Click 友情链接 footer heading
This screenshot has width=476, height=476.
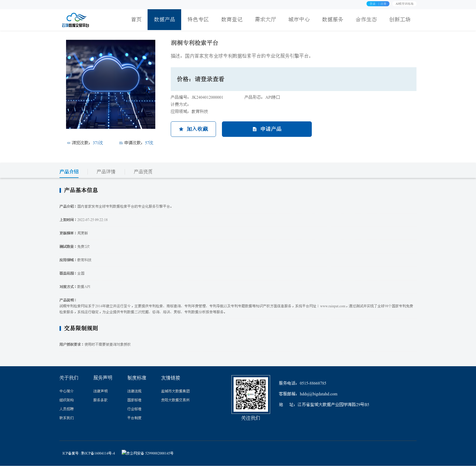pyautogui.click(x=171, y=378)
